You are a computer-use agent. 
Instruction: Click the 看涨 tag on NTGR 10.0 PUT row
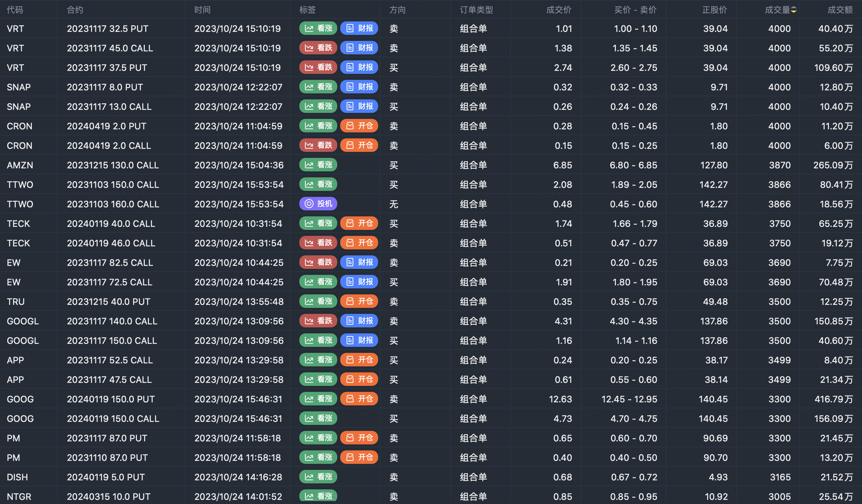tap(318, 496)
